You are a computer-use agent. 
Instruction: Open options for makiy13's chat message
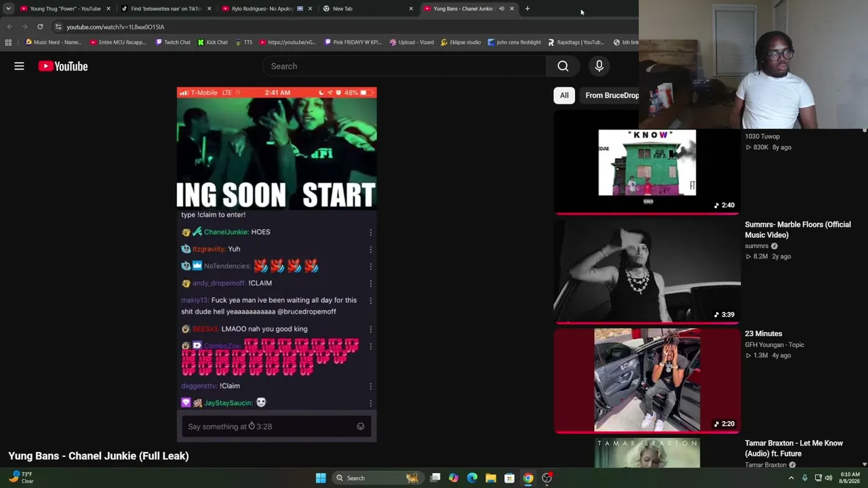(x=370, y=301)
